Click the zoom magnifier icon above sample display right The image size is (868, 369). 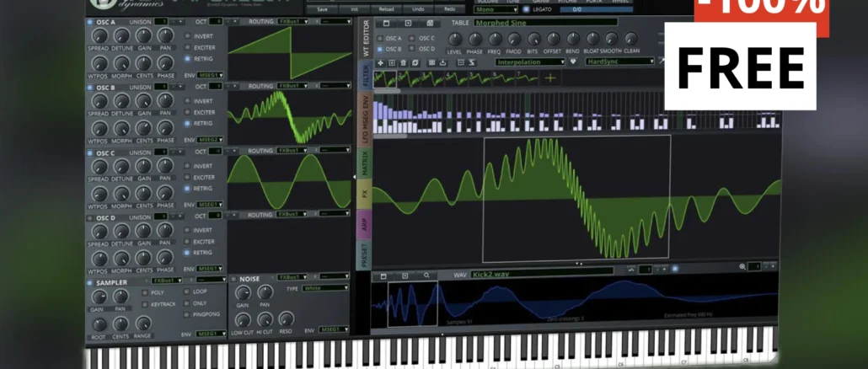coord(742,267)
